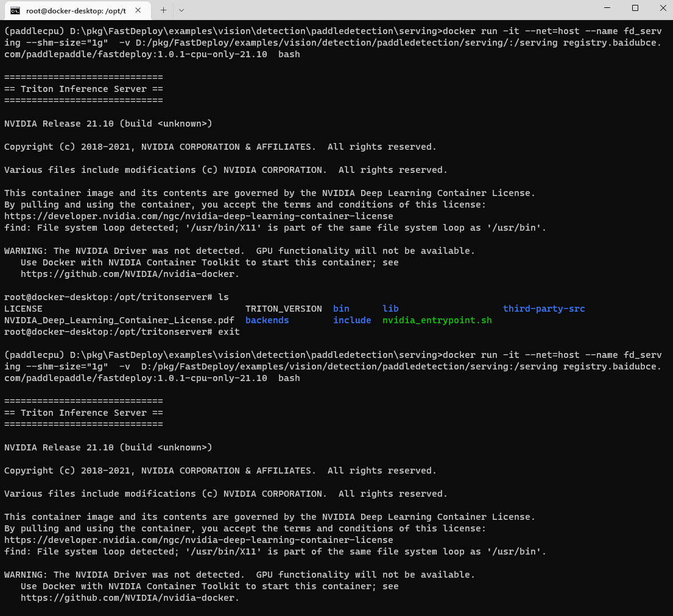This screenshot has height=616, width=673.
Task: Open a new terminal tab
Action: (163, 10)
